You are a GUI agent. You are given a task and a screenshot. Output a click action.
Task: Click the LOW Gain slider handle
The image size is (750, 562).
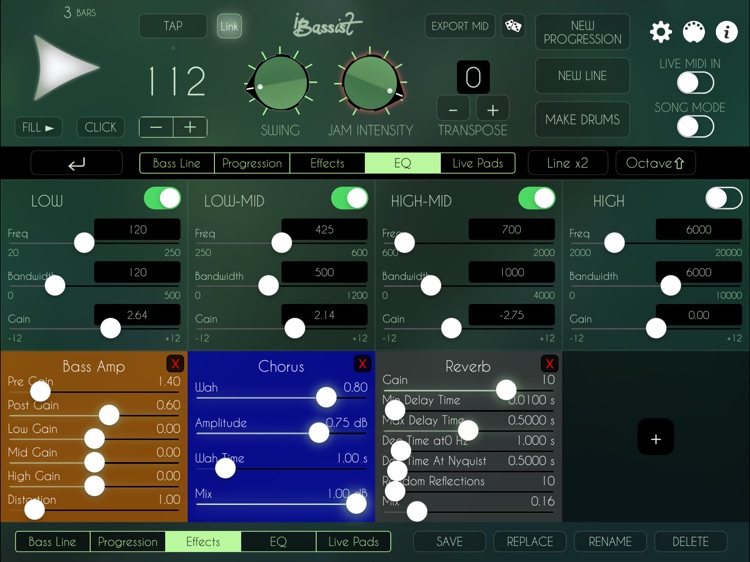coord(110,329)
